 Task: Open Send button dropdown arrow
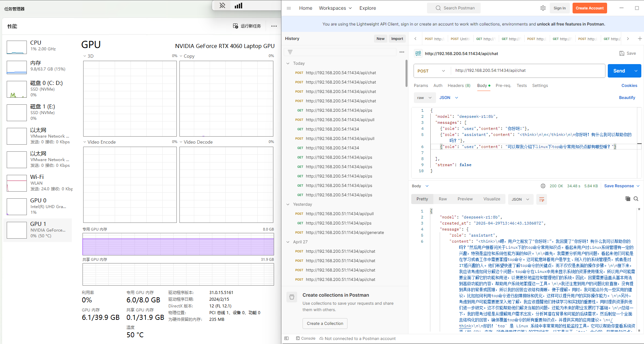(636, 71)
